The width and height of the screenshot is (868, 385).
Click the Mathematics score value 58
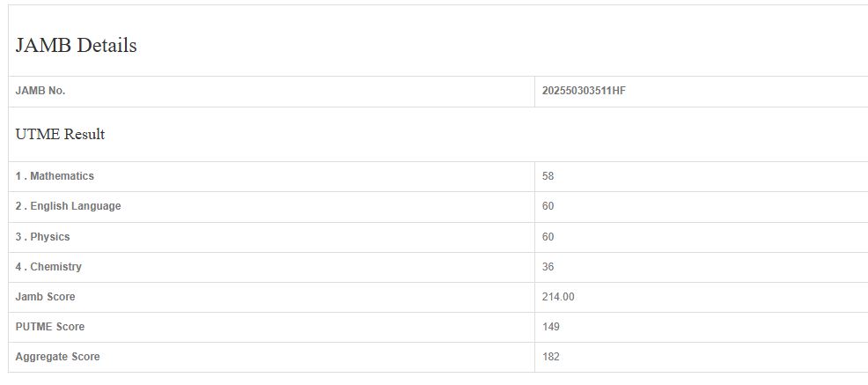point(548,176)
